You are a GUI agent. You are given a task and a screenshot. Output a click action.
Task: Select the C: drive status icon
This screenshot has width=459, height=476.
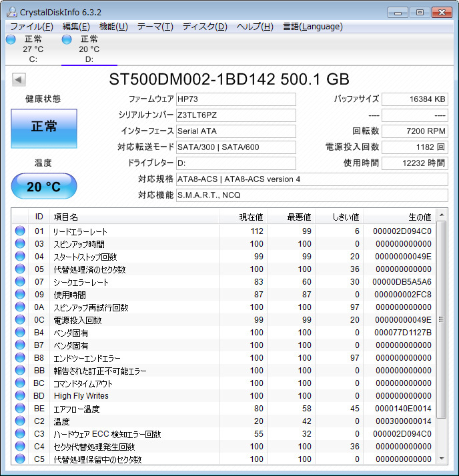11,39
